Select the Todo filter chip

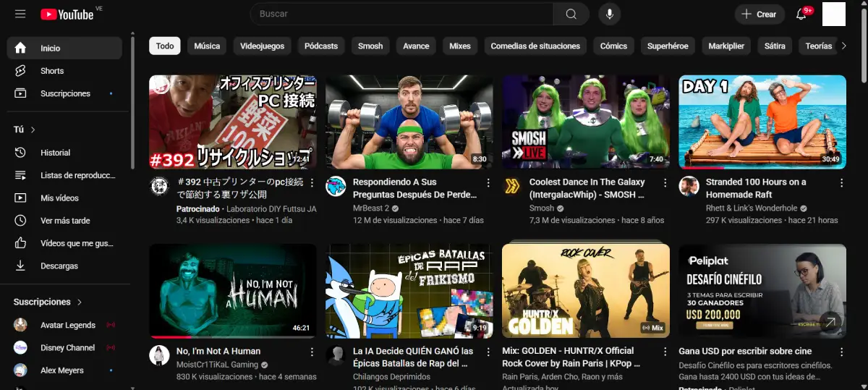[165, 46]
